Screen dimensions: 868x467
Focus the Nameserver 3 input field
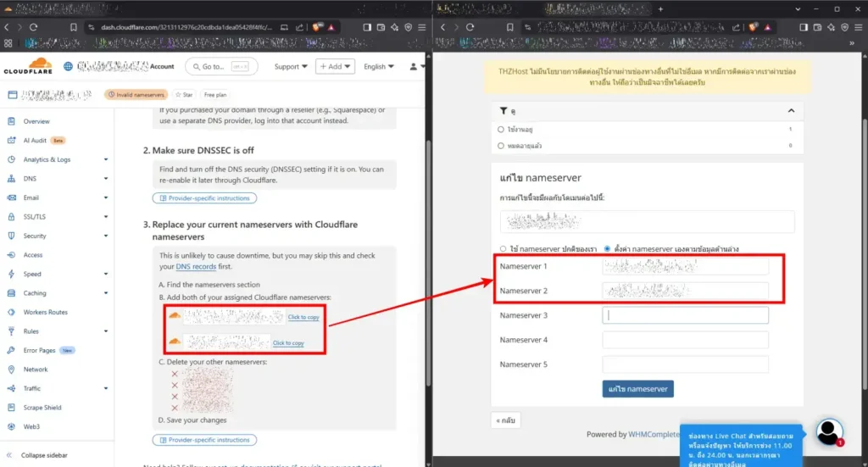pos(685,315)
